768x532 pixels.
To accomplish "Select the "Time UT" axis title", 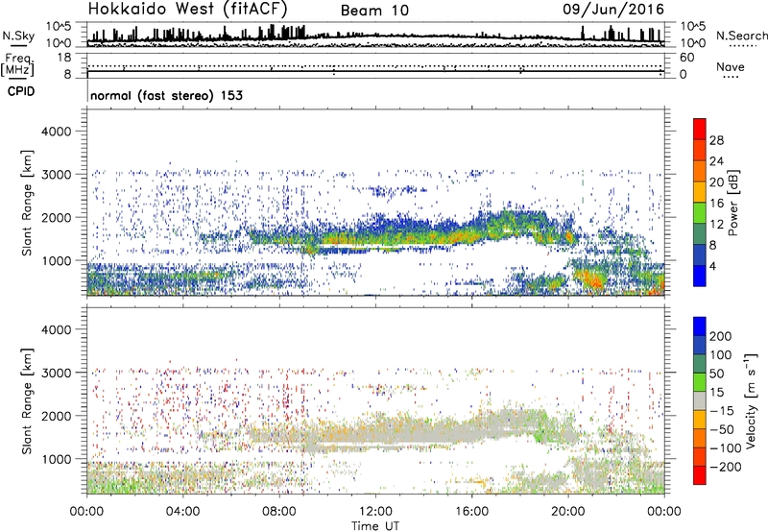I will pyautogui.click(x=375, y=526).
